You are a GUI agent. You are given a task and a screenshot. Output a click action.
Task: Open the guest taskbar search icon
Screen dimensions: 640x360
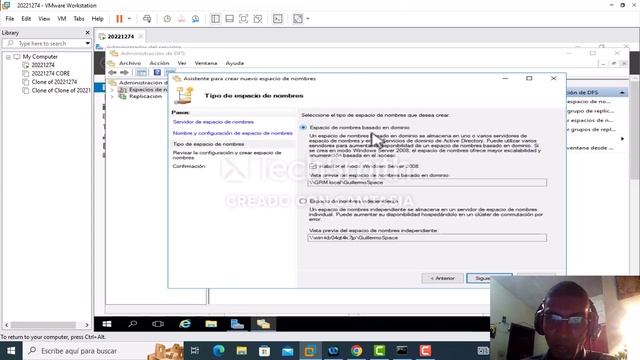(133, 324)
